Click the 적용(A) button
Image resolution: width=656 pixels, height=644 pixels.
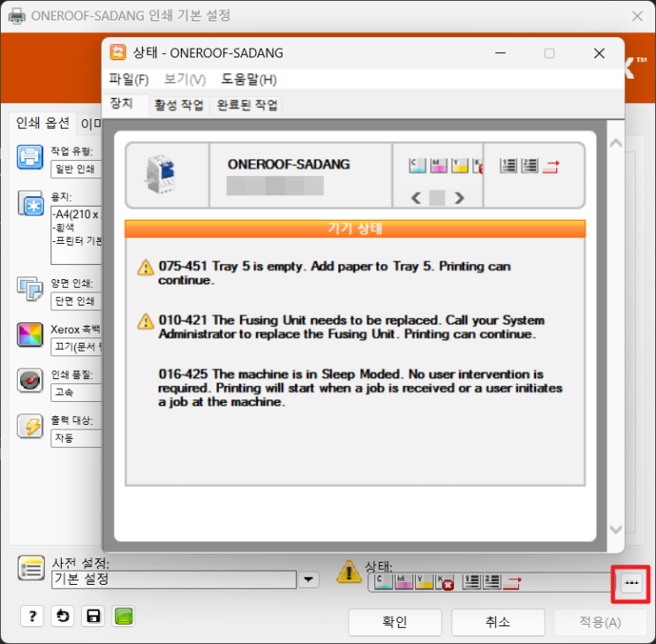tap(600, 622)
